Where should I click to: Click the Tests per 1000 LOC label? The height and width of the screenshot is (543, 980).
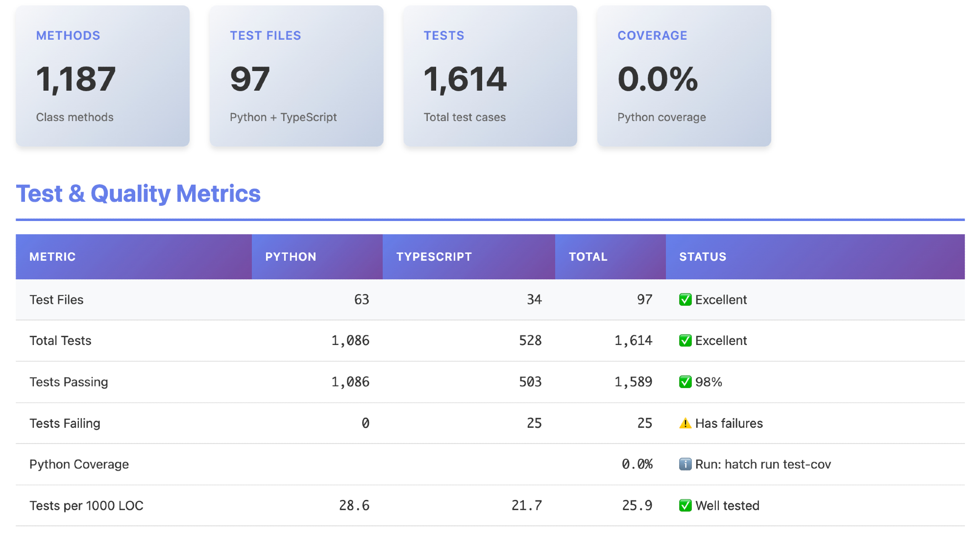[86, 505]
